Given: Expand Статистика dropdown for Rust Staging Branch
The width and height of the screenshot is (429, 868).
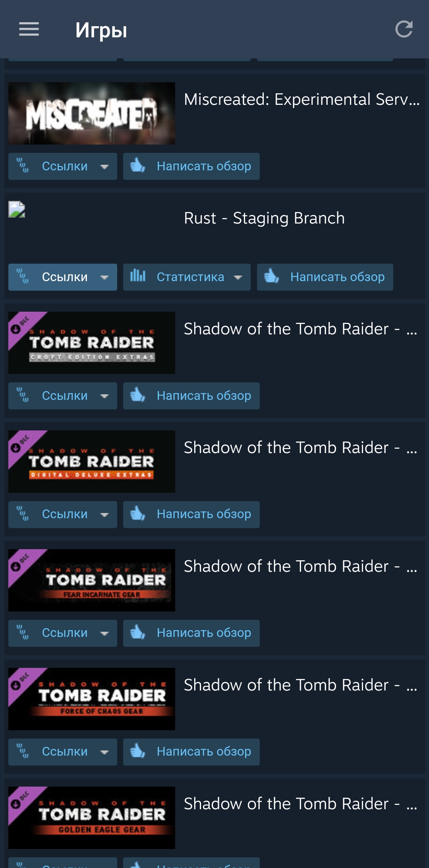Looking at the screenshot, I should click(187, 277).
